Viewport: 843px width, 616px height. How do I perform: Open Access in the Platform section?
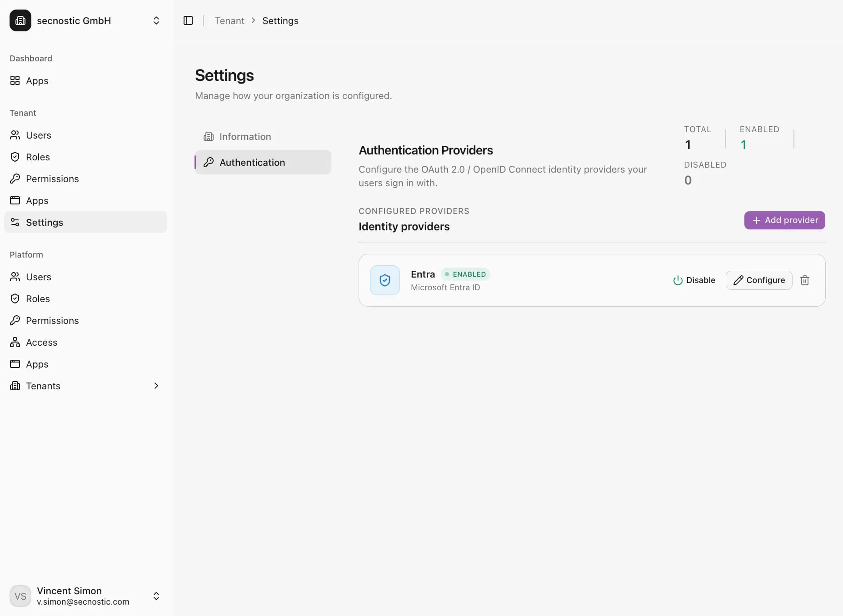[86, 342]
